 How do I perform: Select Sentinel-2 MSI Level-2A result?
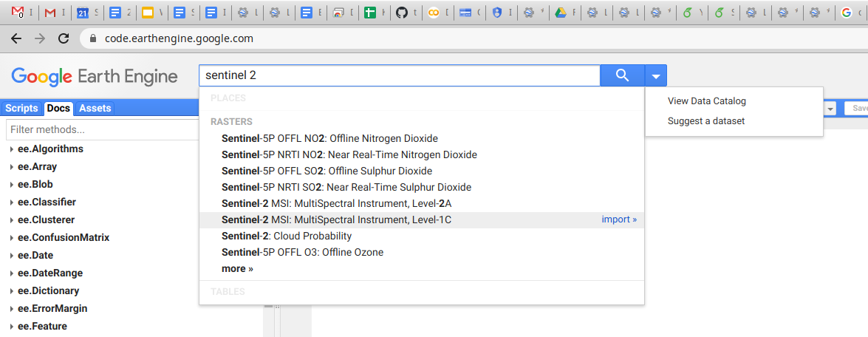point(422,203)
